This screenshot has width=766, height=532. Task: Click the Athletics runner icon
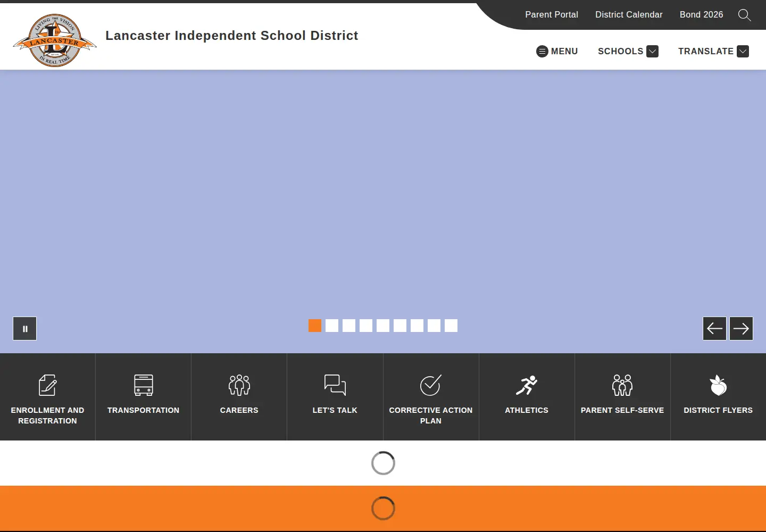(527, 385)
